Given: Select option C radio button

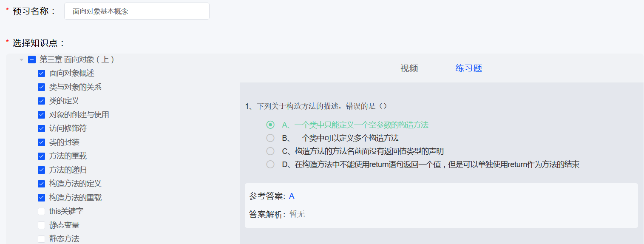Looking at the screenshot, I should 270,151.
